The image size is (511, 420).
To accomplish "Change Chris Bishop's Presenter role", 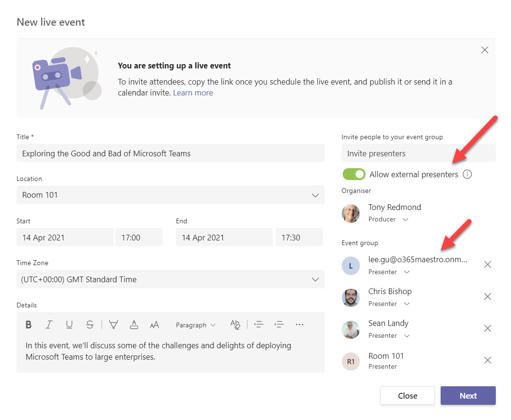I will [389, 304].
